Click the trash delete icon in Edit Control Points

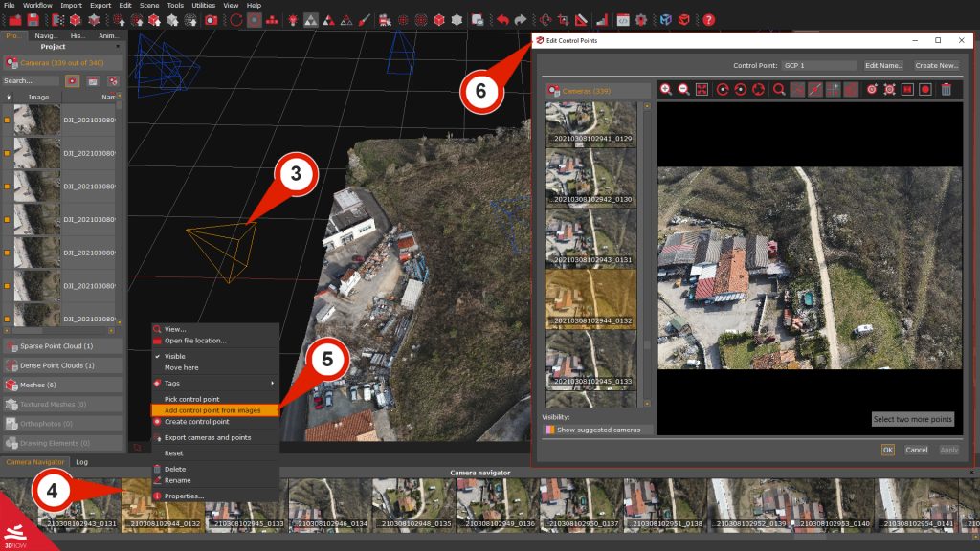pos(947,89)
